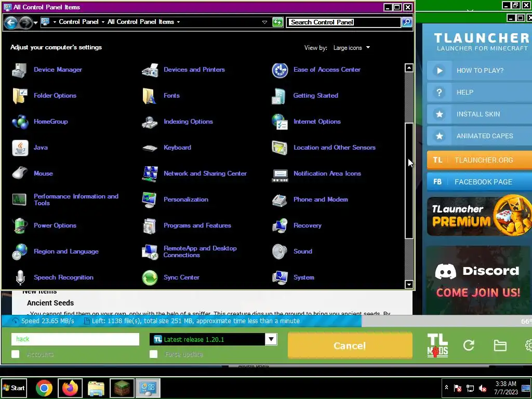Screen dimensions: 532x399
Task: Open Programs and Features icon
Action: (x=150, y=225)
